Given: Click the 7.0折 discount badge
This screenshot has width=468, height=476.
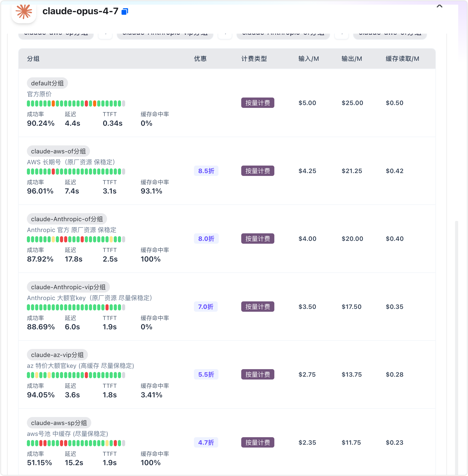Looking at the screenshot, I should point(206,307).
